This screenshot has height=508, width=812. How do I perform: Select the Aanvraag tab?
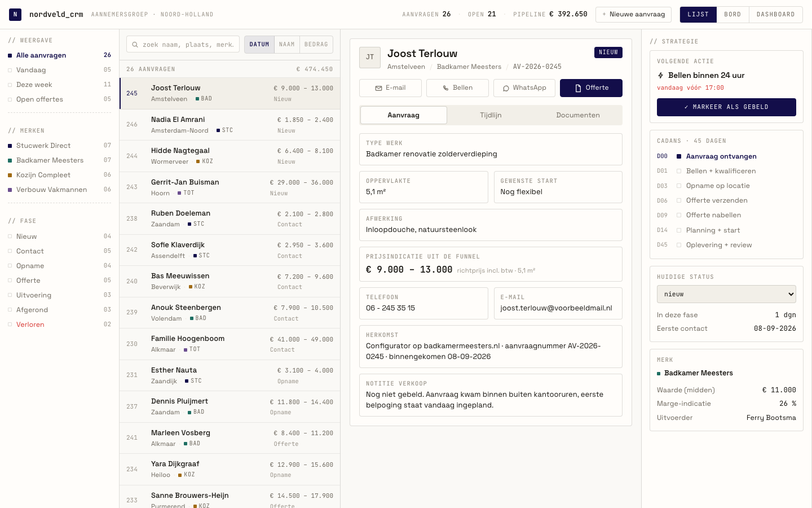click(404, 115)
